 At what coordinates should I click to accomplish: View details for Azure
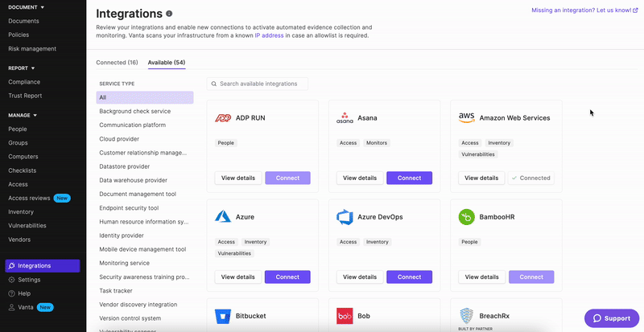[238, 277]
